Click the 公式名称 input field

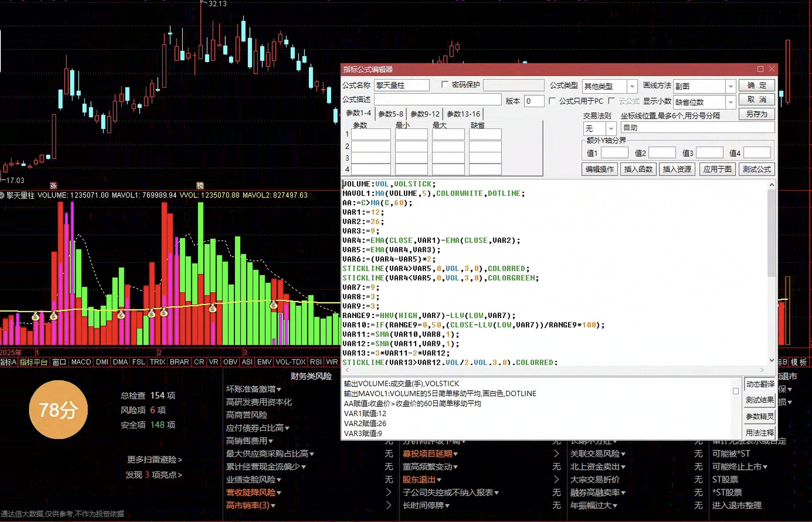(402, 85)
